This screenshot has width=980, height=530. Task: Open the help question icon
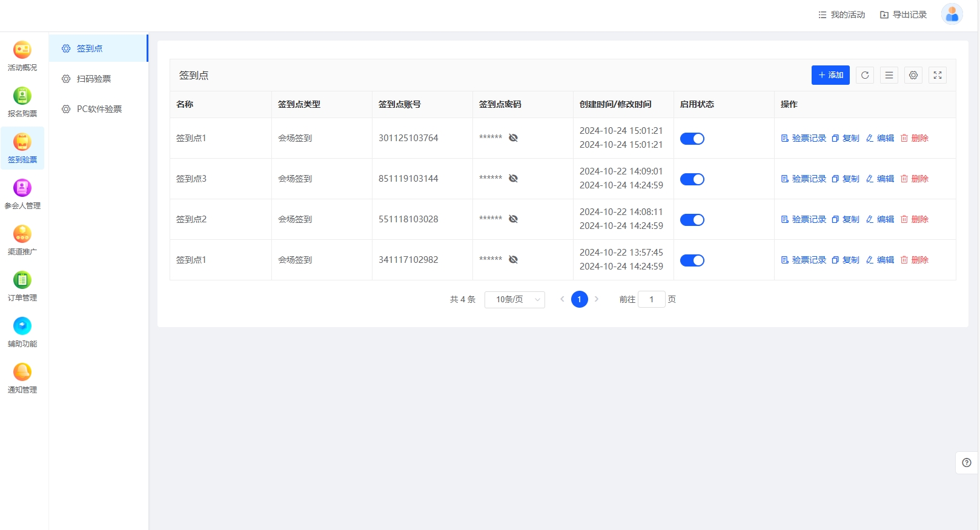click(x=967, y=463)
